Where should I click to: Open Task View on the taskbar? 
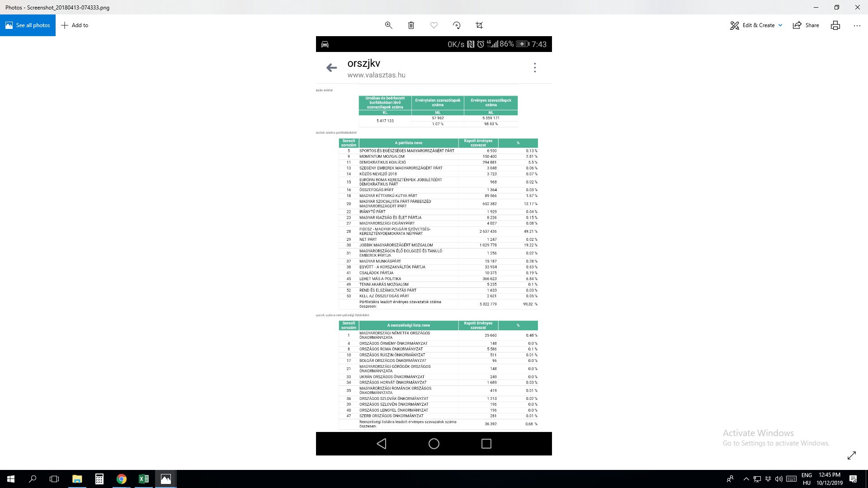coord(54,479)
